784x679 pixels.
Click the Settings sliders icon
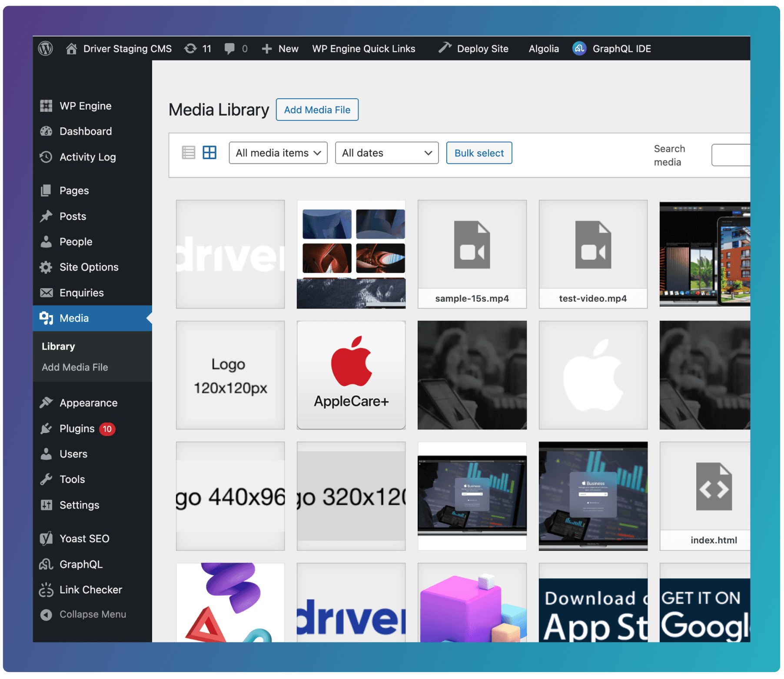coord(46,505)
